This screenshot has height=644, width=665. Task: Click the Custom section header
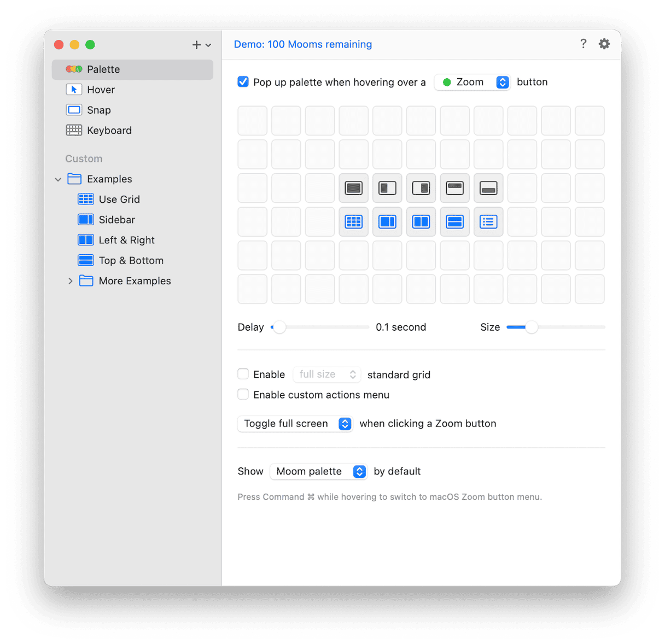click(84, 159)
